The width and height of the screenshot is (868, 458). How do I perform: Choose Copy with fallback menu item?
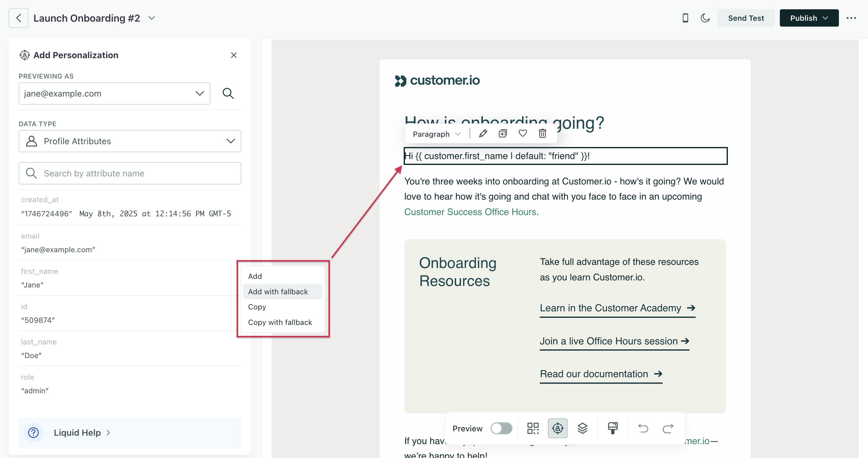coord(282,322)
